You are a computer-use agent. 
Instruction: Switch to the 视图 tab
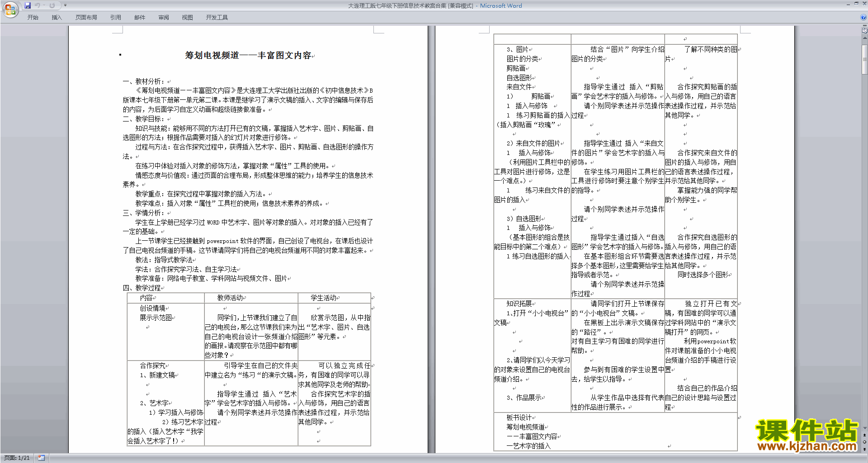(x=188, y=17)
